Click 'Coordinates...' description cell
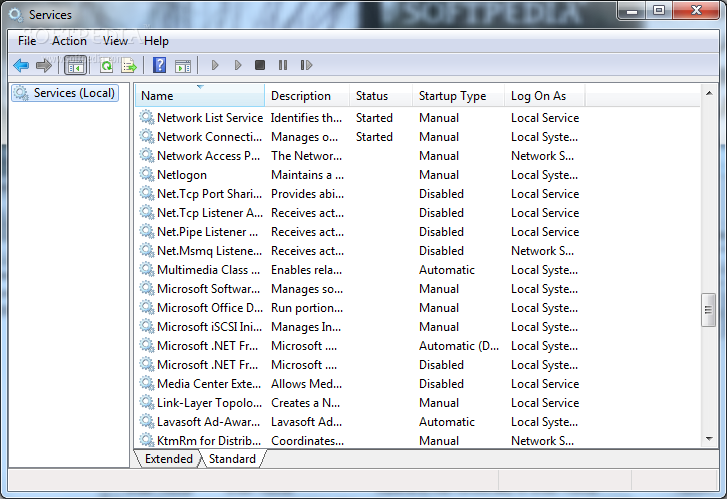 [x=307, y=441]
